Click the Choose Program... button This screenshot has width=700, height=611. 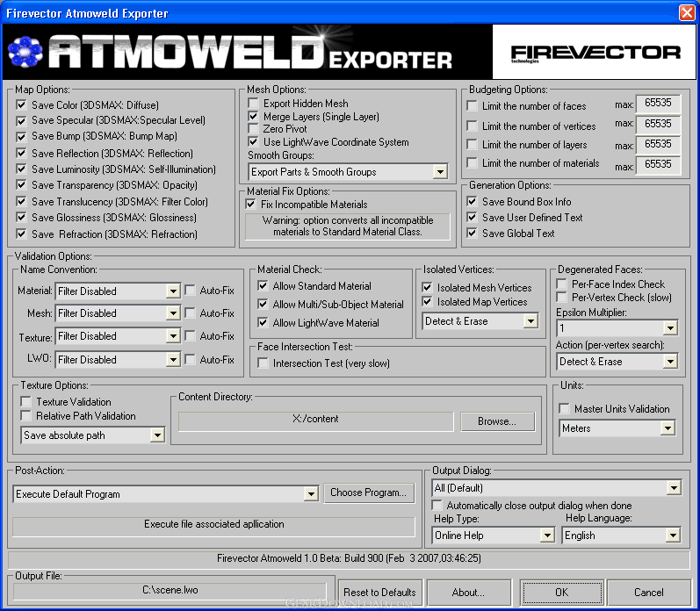tap(369, 492)
